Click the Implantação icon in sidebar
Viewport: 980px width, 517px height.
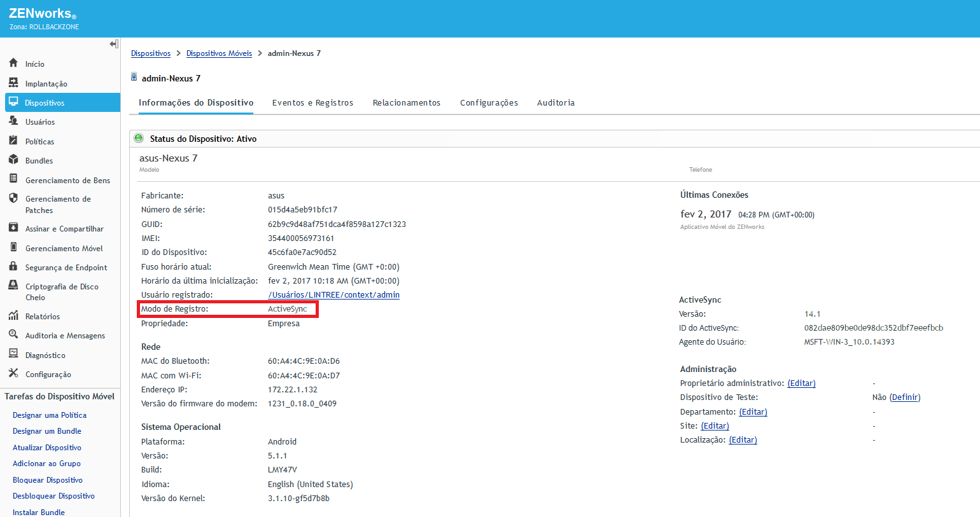click(13, 83)
